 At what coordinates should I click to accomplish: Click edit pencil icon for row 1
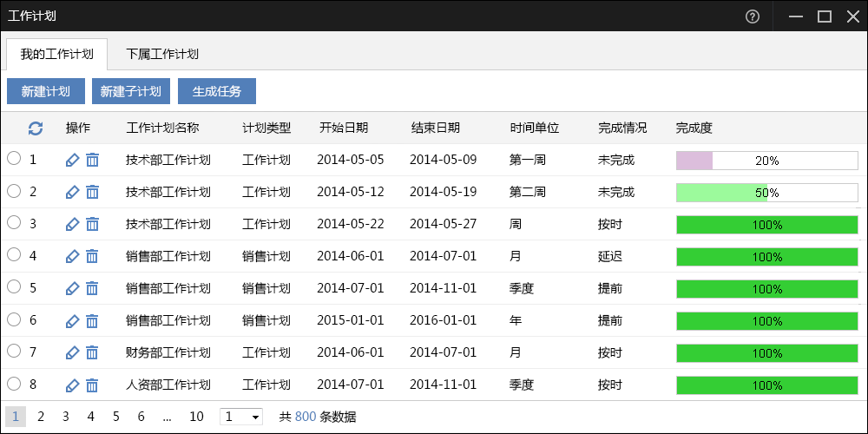[72, 161]
